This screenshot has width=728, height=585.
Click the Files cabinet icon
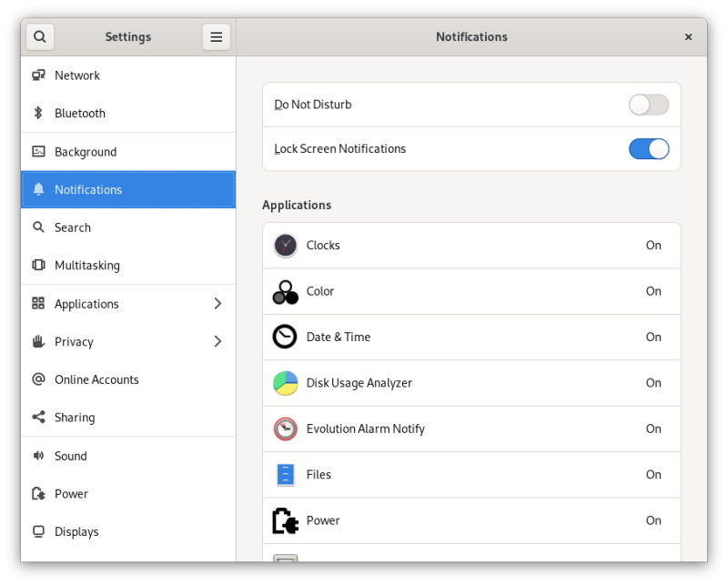[286, 475]
